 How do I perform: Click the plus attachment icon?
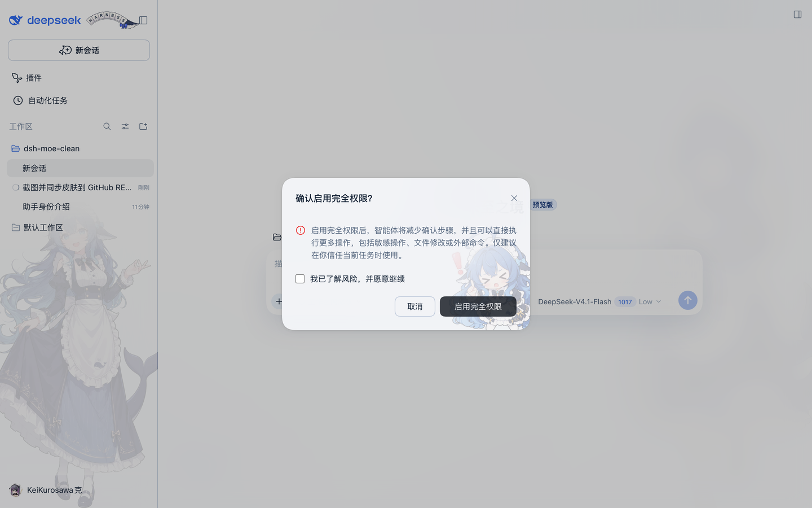(279, 301)
